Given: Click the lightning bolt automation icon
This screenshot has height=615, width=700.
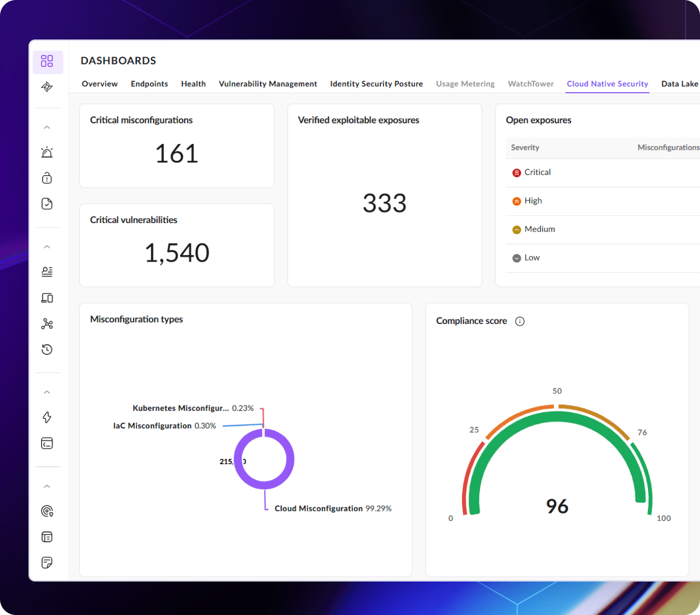Looking at the screenshot, I should 47,417.
